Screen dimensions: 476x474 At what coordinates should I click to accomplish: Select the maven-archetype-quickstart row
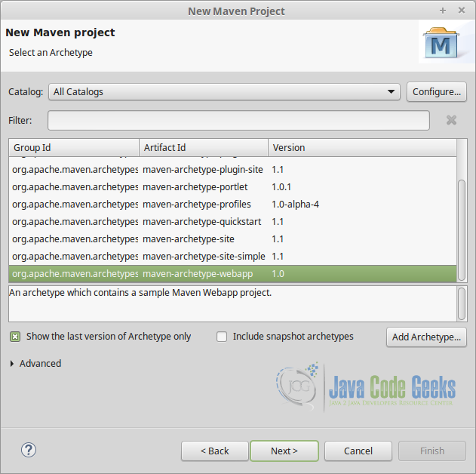coord(232,222)
